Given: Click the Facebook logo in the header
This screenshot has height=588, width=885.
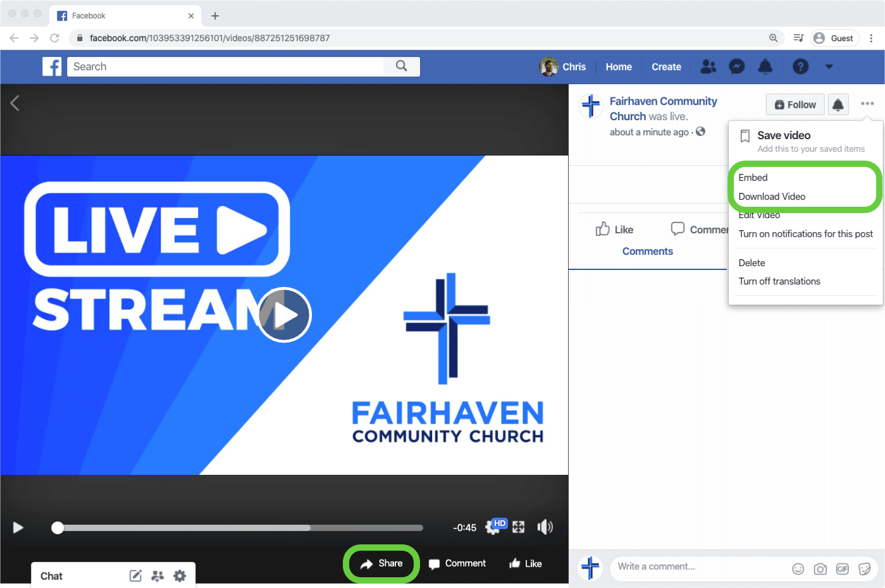Looking at the screenshot, I should (52, 66).
